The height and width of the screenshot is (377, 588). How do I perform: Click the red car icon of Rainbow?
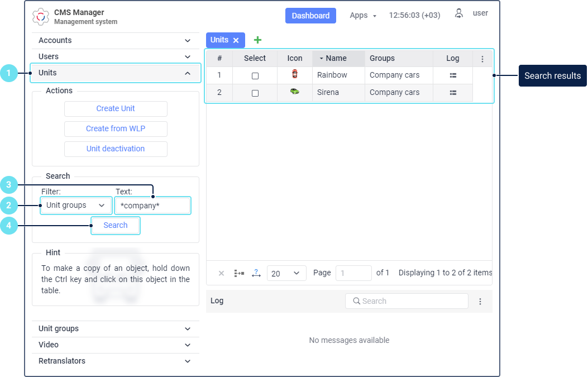[295, 74]
